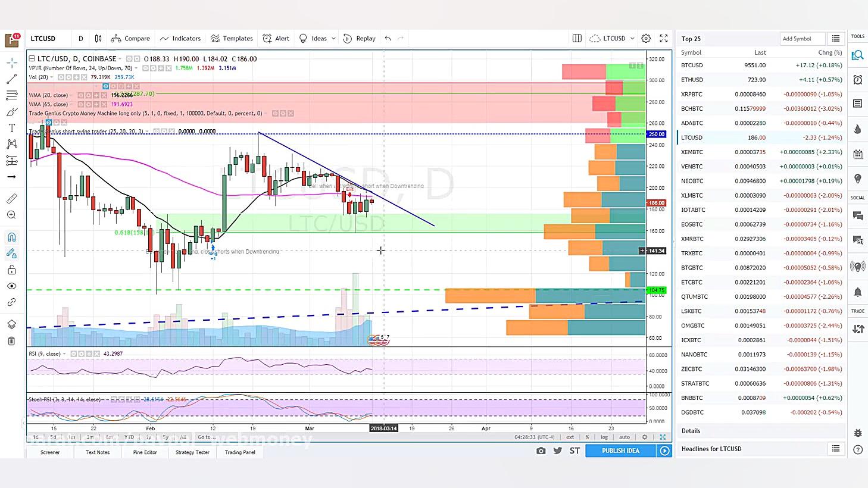Share chart via Twitter bird icon
Viewport: 868px width, 488px height.
coord(558,451)
